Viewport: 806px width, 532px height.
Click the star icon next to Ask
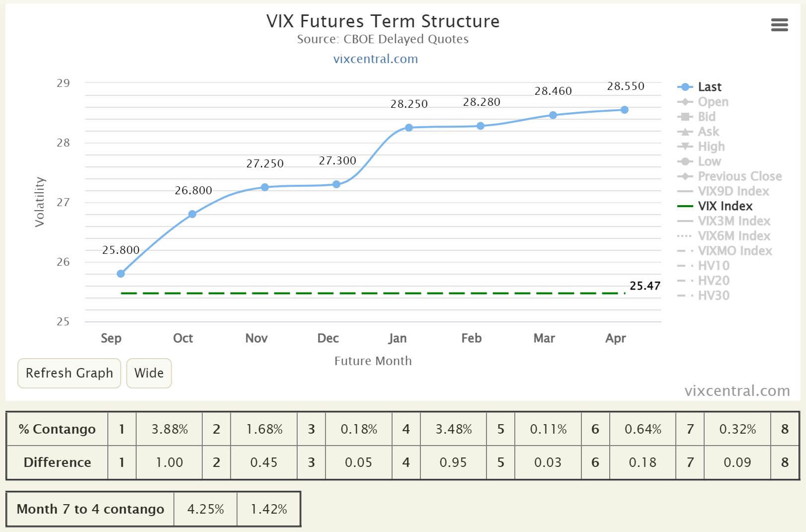coord(685,132)
